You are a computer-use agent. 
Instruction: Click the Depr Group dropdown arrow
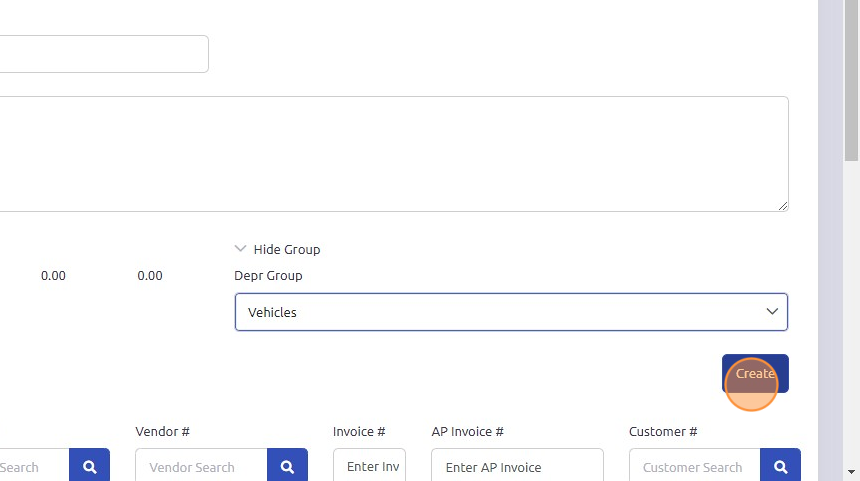771,312
